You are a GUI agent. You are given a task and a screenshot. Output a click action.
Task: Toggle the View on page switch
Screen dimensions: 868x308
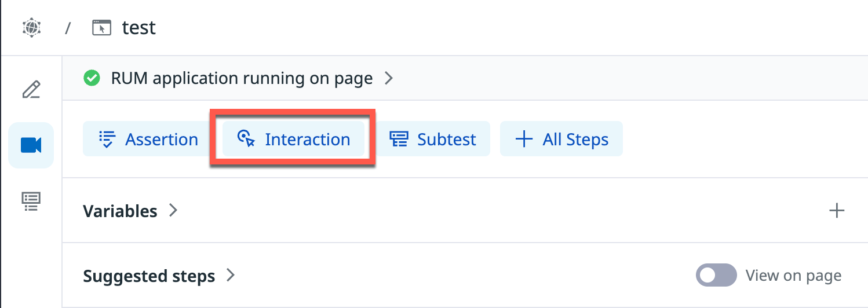tap(716, 276)
